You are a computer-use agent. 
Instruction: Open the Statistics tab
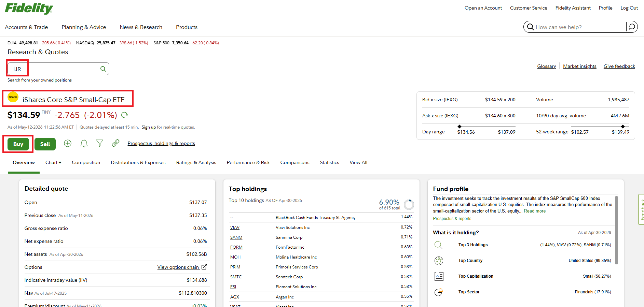click(329, 162)
